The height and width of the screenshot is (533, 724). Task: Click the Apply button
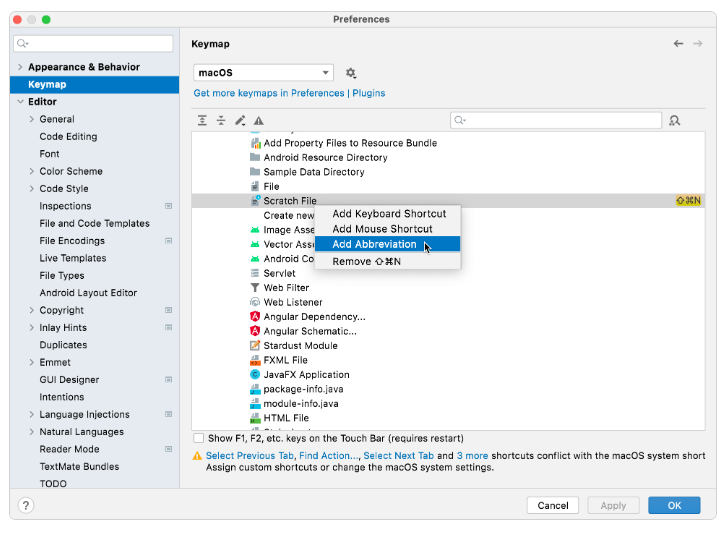tap(613, 505)
